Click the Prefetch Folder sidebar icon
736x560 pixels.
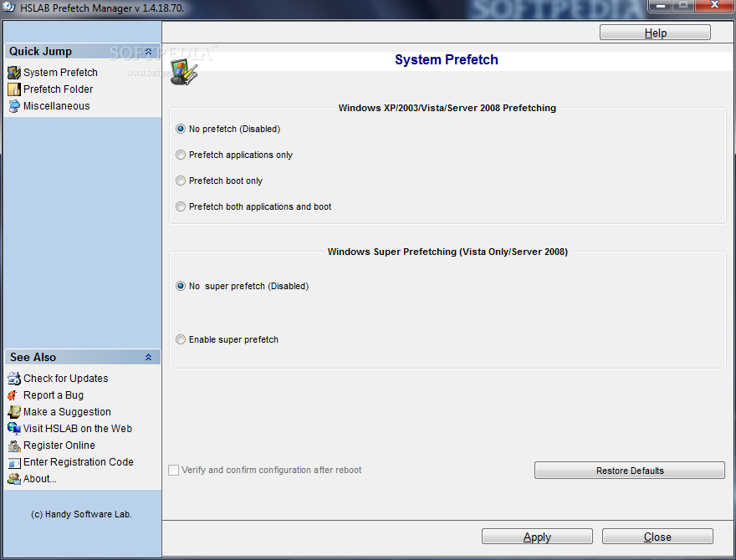tap(14, 89)
